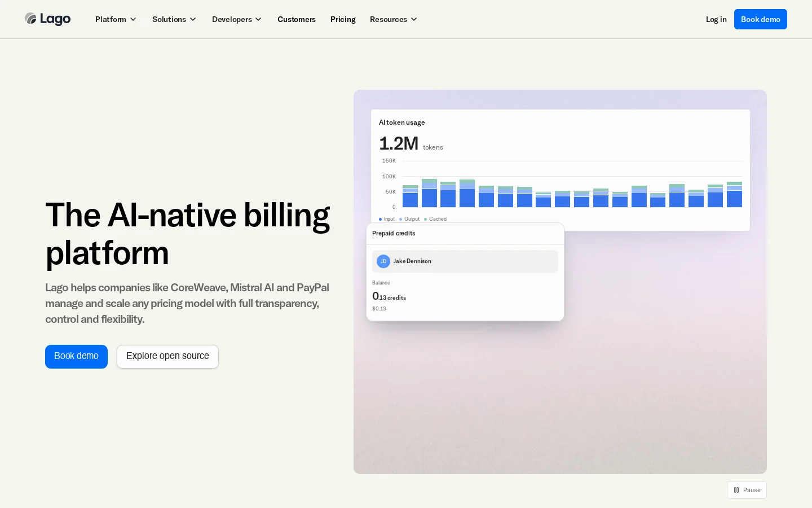
Task: Click the Explore open source button
Action: (167, 356)
